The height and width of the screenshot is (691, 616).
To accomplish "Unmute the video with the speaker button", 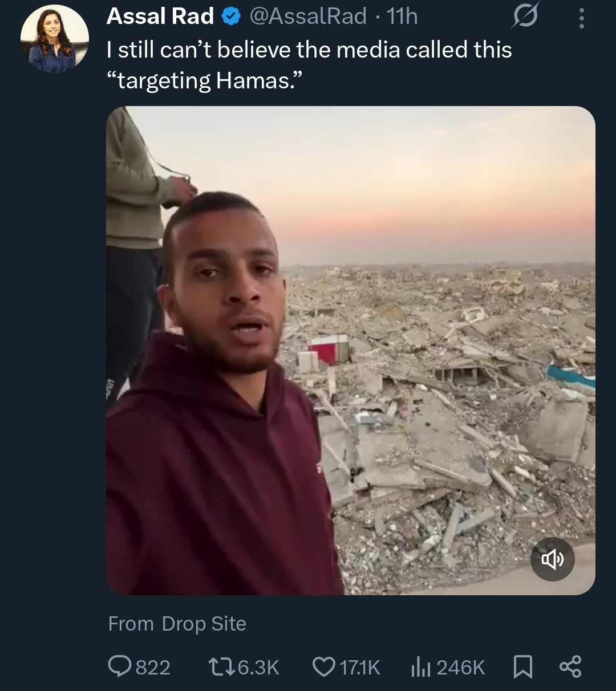I will 552,559.
